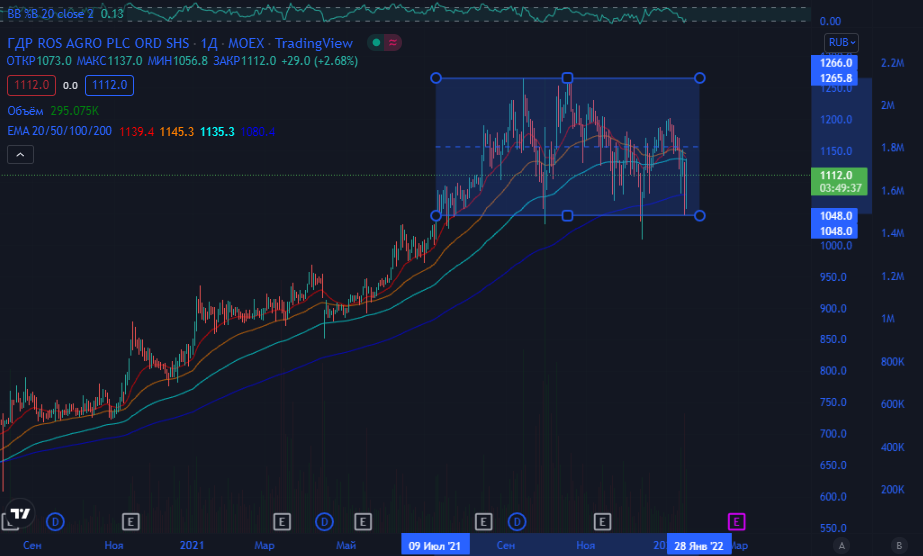Click the rectangle's bottom-middle square handle
This screenshot has width=923, height=556.
tap(567, 215)
